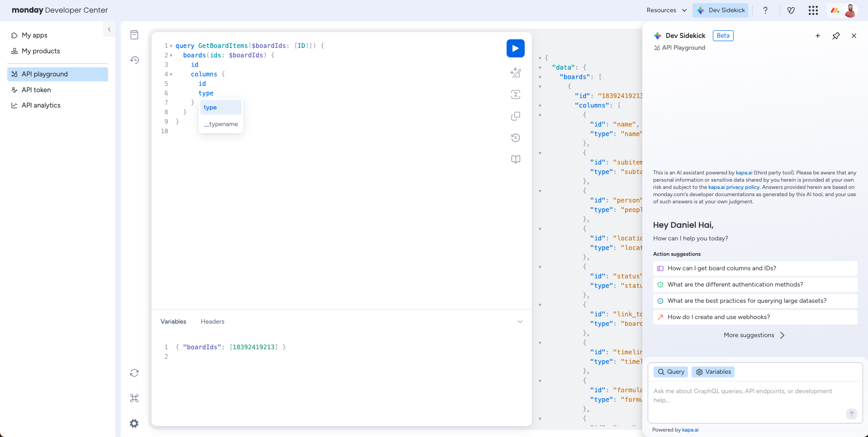Fold the boards block at line 2
The image size is (868, 437).
click(x=171, y=56)
